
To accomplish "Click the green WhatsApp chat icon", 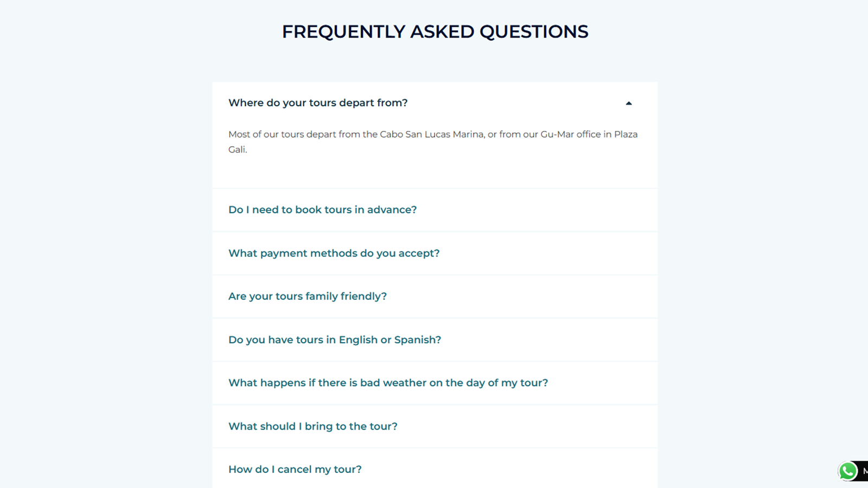I will click(x=847, y=471).
